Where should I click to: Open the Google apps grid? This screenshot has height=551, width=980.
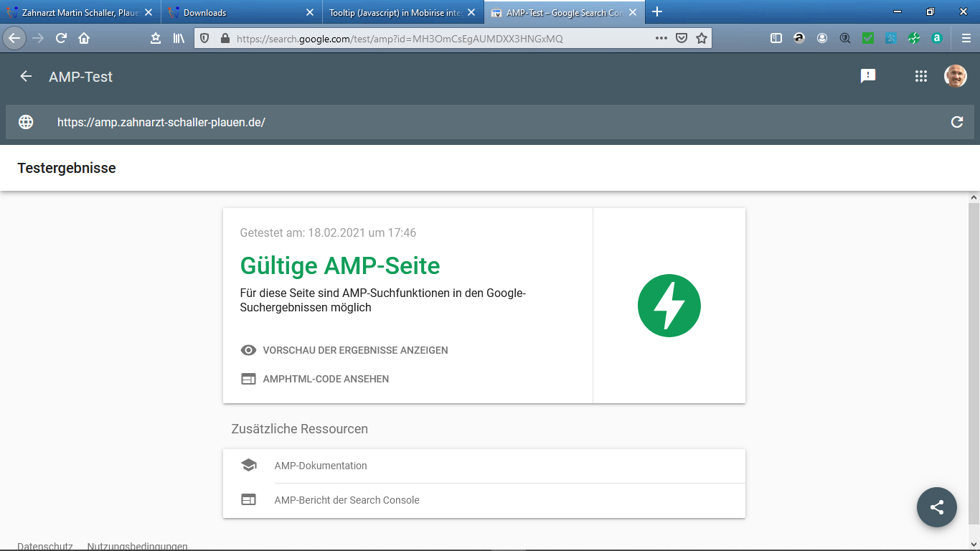click(x=921, y=76)
